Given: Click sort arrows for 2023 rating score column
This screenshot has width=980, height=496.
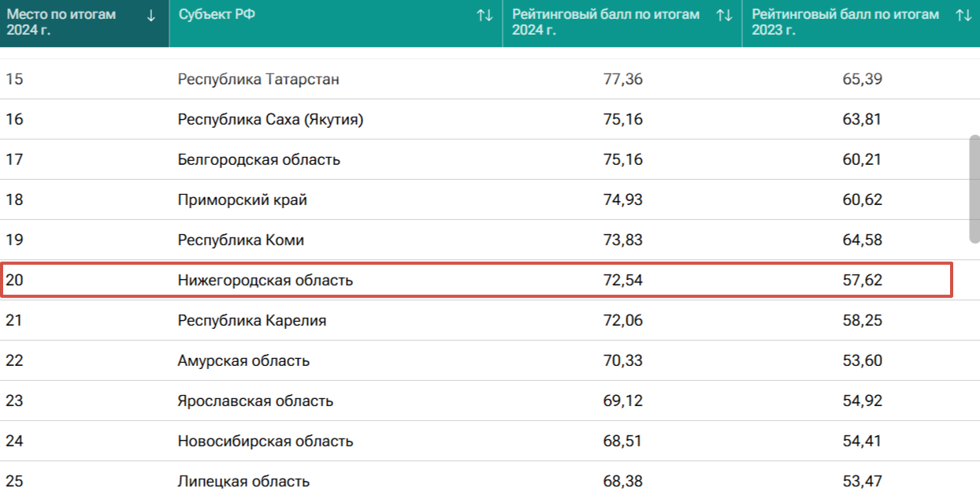Looking at the screenshot, I should pyautogui.click(x=963, y=15).
